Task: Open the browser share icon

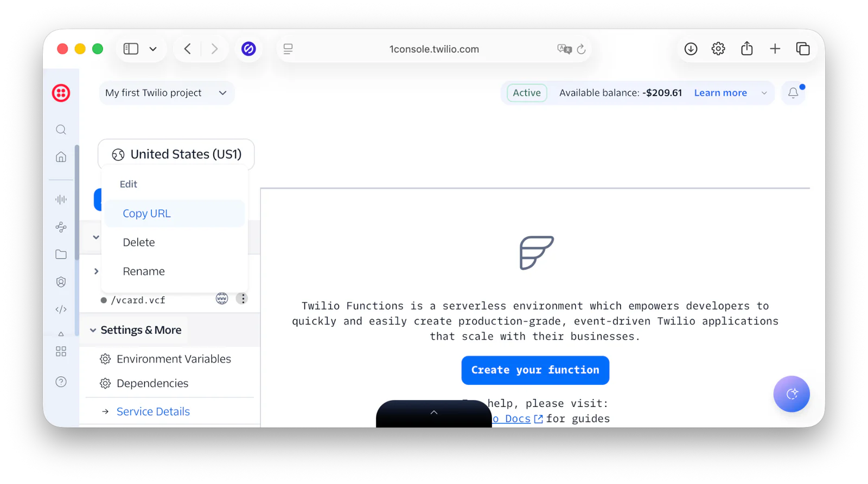Action: [x=747, y=49]
